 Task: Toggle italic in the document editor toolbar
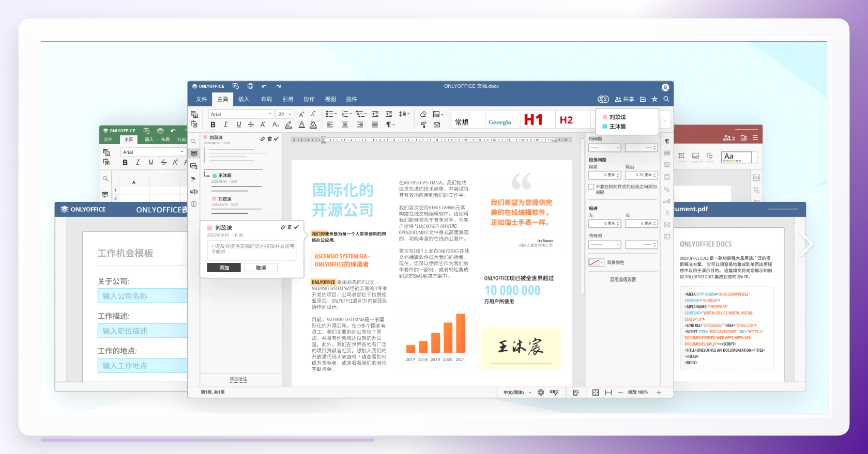tap(225, 124)
